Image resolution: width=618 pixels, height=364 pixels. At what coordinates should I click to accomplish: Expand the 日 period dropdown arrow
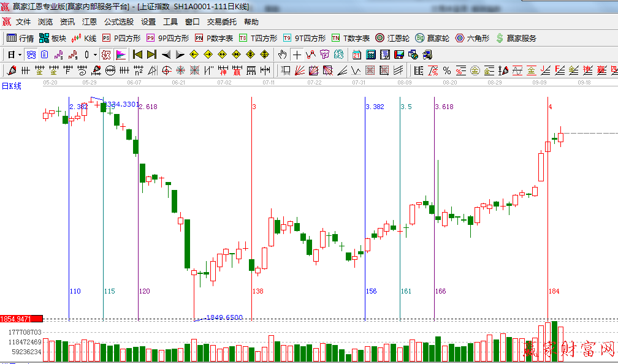pos(20,55)
